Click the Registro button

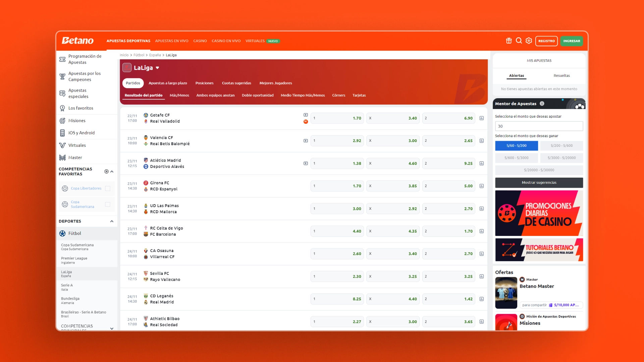point(546,41)
